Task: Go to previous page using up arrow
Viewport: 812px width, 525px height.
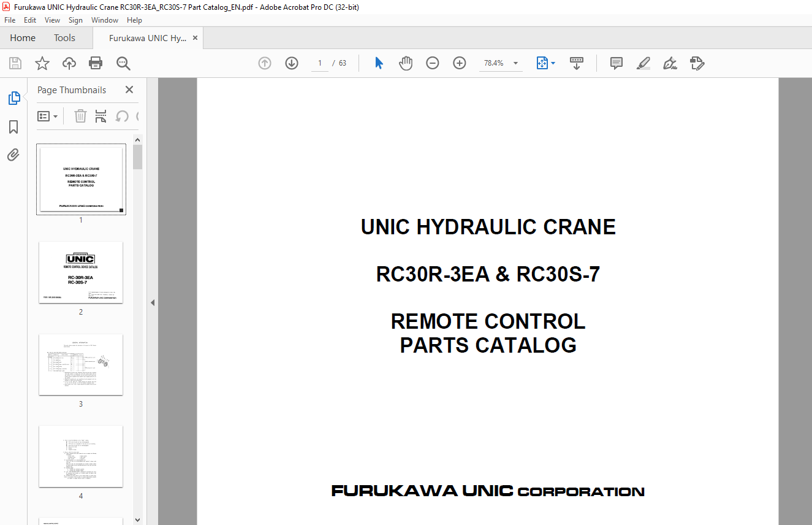Action: pyautogui.click(x=265, y=63)
